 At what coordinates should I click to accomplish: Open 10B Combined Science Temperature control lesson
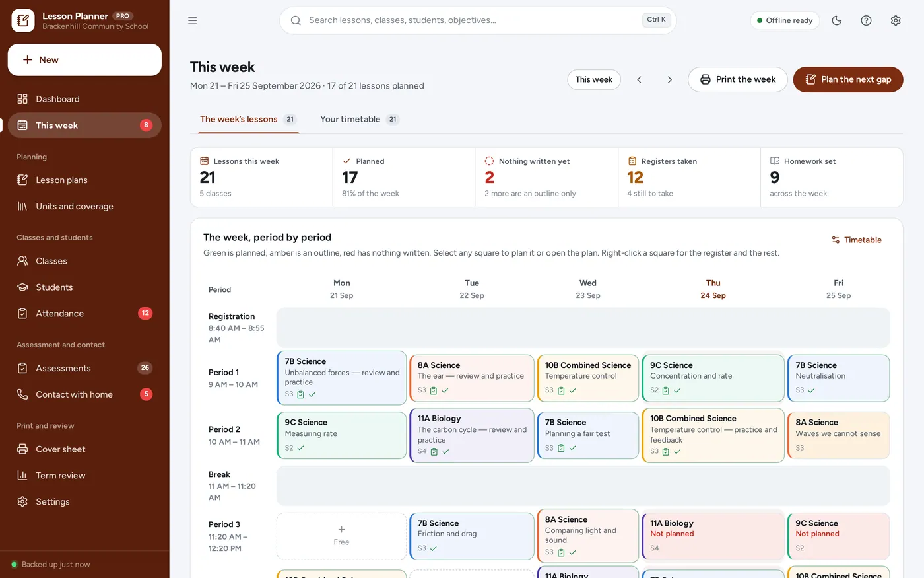click(x=588, y=378)
